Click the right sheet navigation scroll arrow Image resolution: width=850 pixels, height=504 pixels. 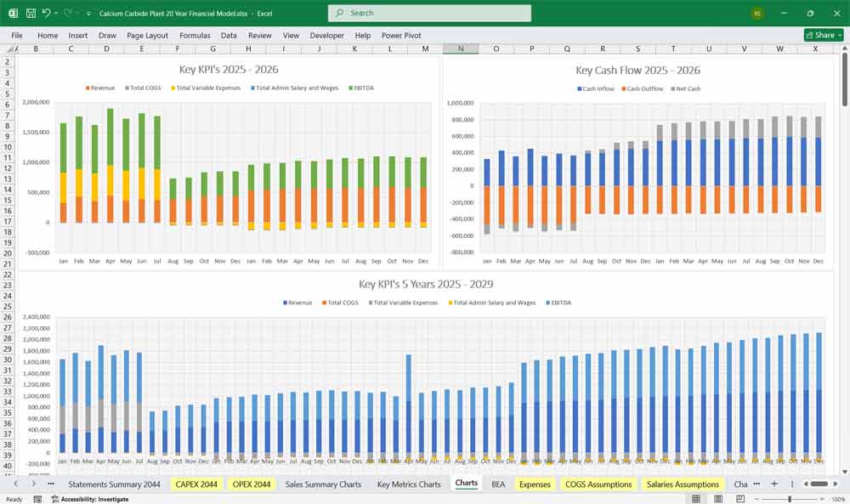point(34,483)
